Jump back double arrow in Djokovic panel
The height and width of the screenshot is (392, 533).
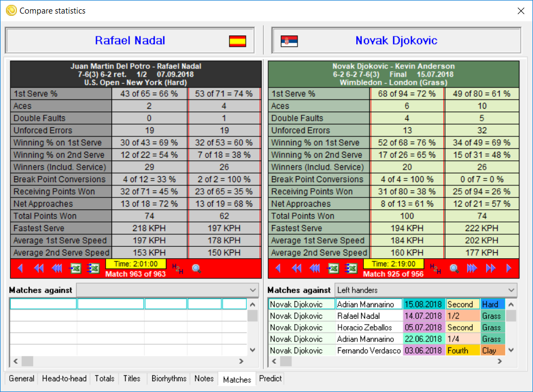(296, 269)
